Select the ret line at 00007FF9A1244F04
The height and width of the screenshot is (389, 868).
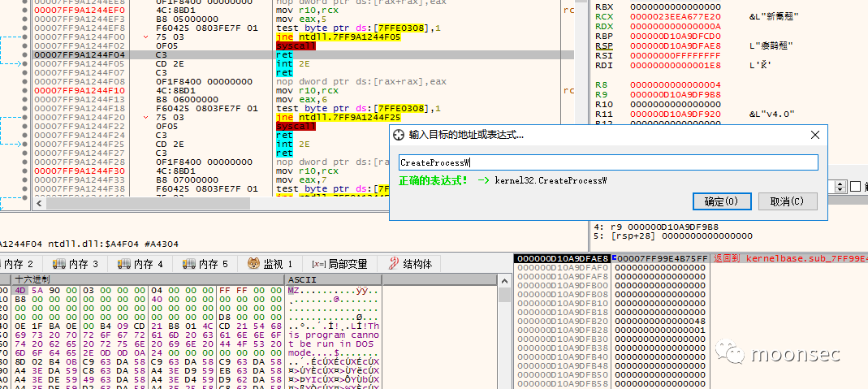304,54
